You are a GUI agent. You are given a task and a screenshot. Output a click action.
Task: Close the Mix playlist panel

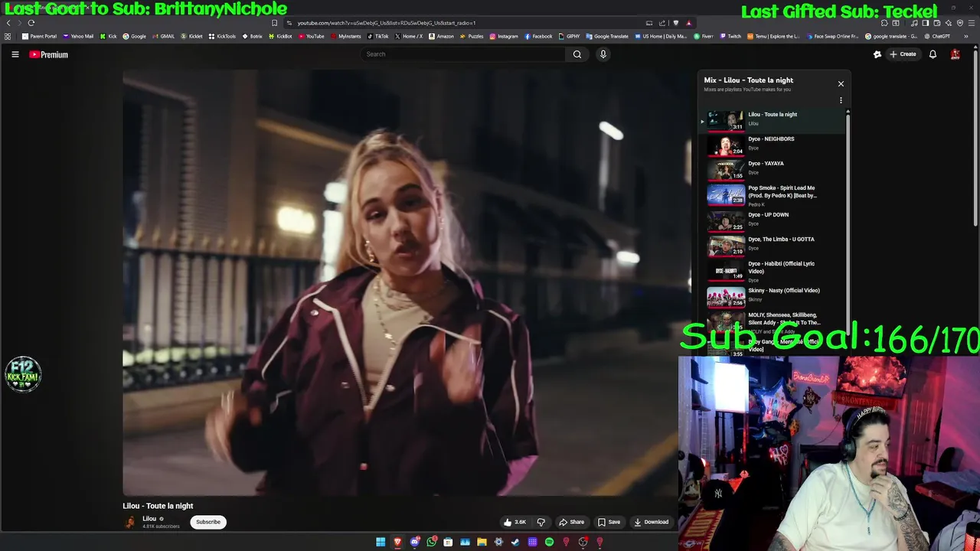[841, 83]
